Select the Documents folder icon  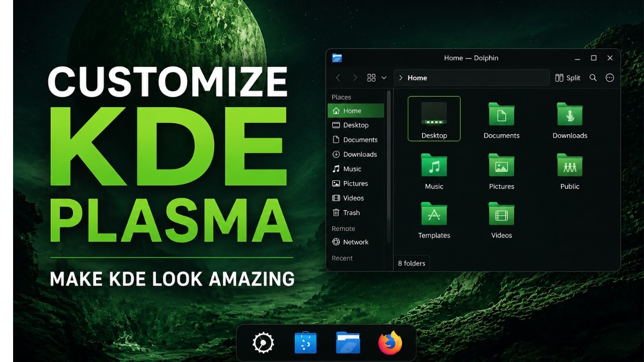pos(502,120)
